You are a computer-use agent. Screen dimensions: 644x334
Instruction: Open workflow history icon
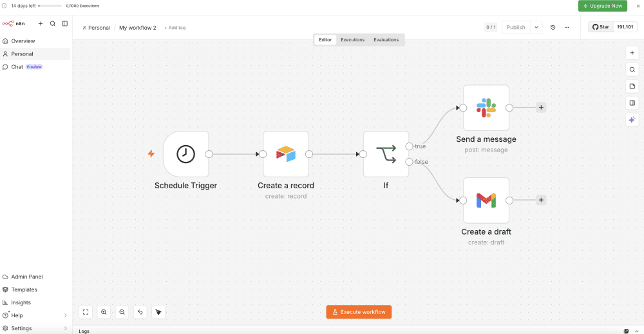[553, 28]
